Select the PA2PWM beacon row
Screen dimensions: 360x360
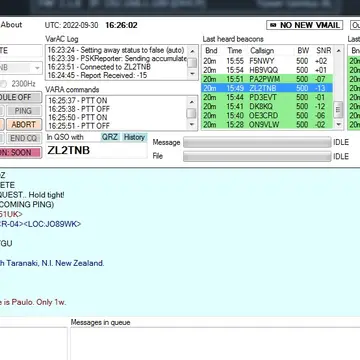pyautogui.click(x=267, y=79)
